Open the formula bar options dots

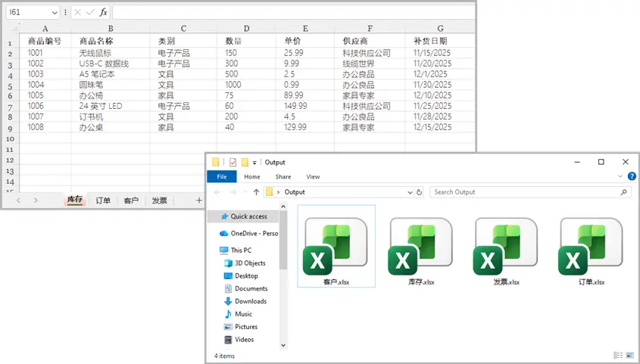pos(65,13)
